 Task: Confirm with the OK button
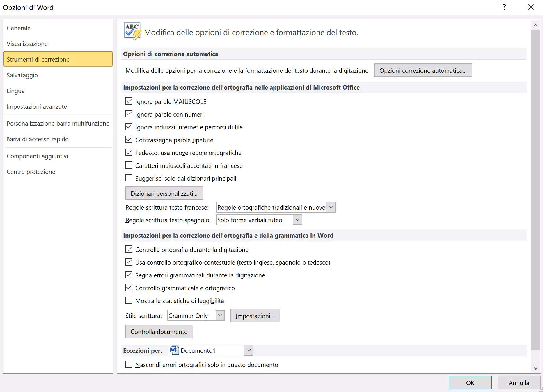point(470,383)
